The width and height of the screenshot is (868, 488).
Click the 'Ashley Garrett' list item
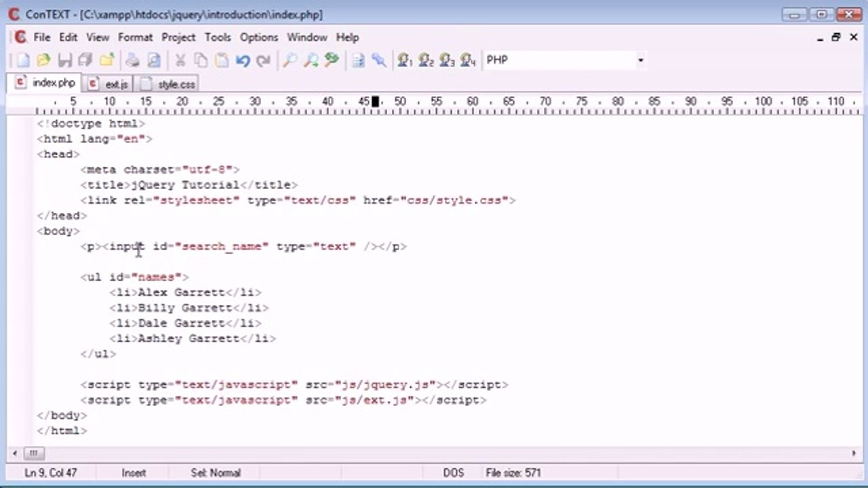pyautogui.click(x=189, y=339)
